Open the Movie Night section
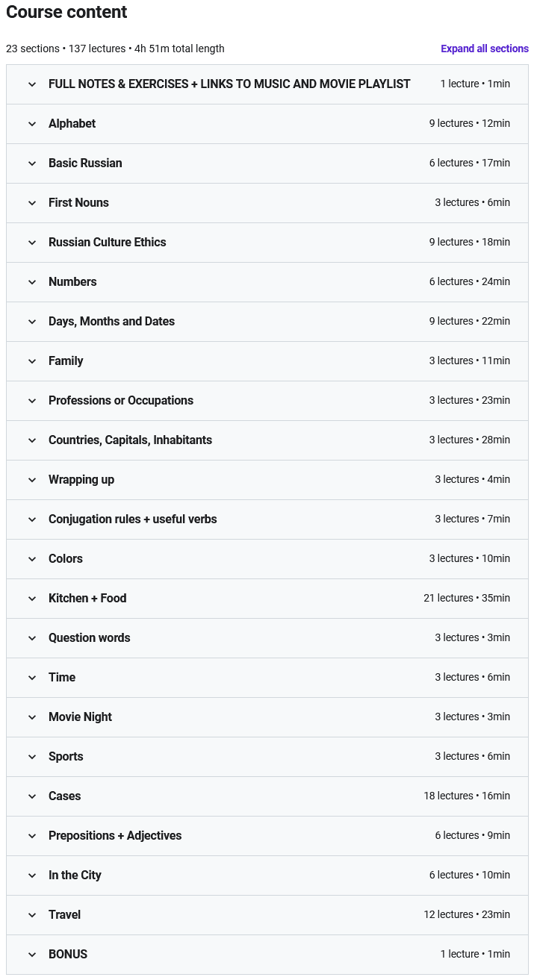Screen dimensions: 534x980 click(x=80, y=717)
